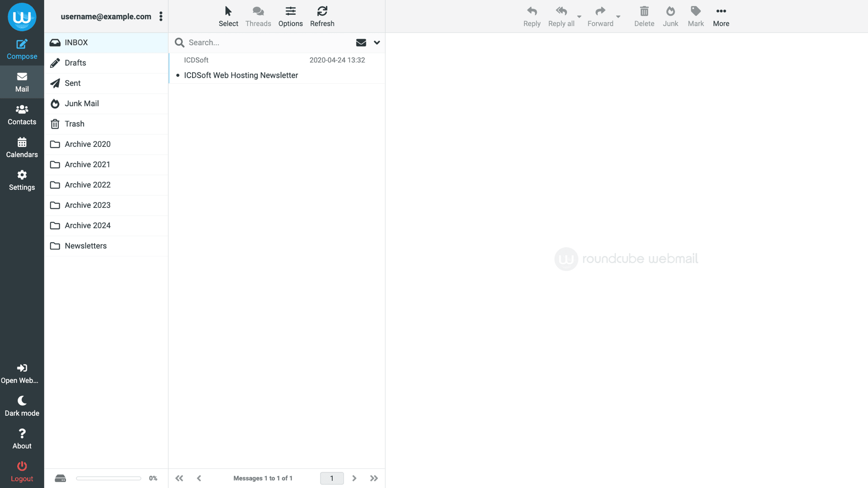Open the Calendars view
This screenshot has width=868, height=488.
[22, 147]
